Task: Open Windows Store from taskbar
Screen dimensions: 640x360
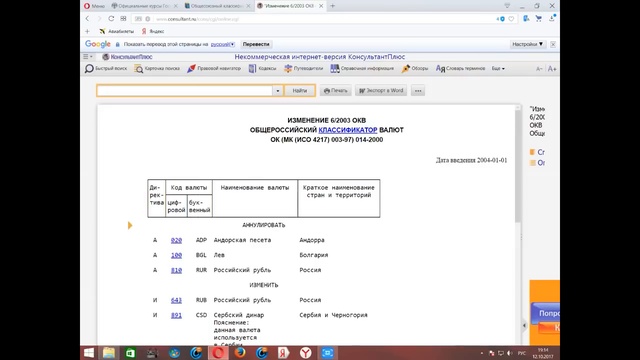Action: coord(131,353)
